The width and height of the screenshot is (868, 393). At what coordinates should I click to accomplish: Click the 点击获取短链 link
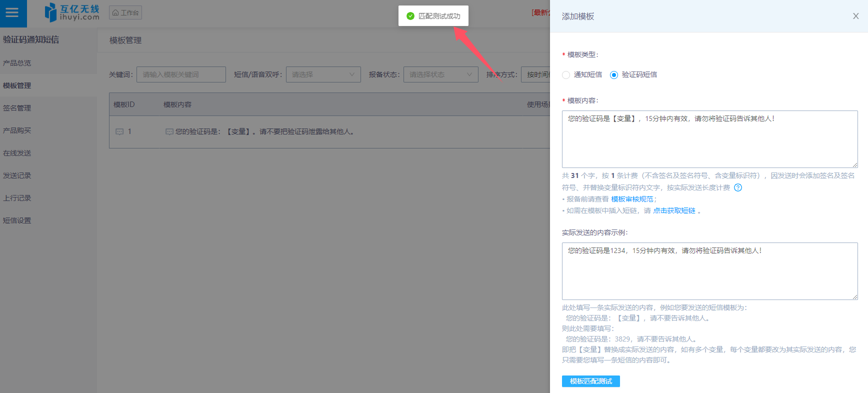(x=674, y=210)
